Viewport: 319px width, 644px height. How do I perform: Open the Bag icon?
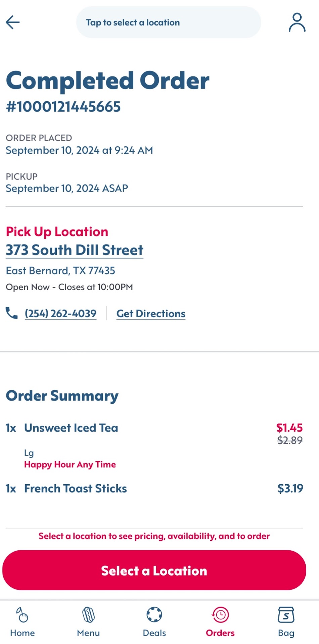[286, 615]
